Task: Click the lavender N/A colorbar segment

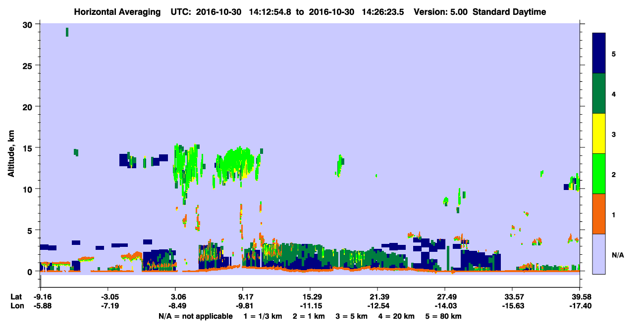Action: point(599,253)
